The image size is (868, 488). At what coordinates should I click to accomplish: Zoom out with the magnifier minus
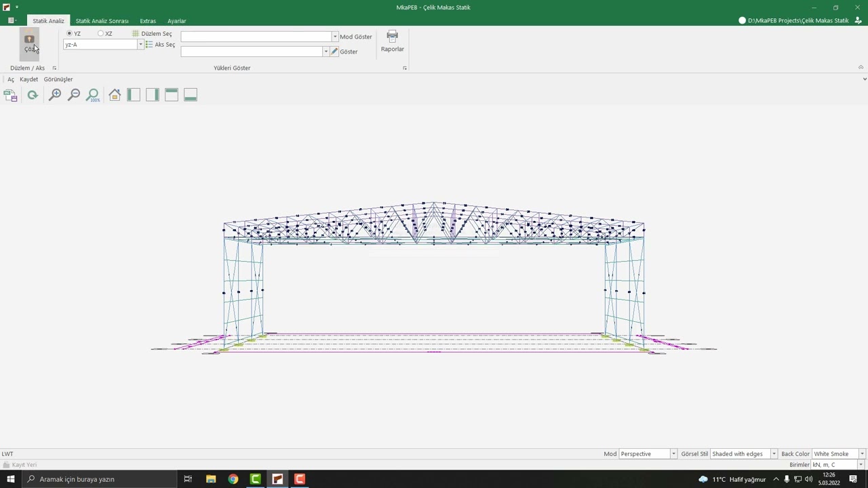pyautogui.click(x=74, y=95)
